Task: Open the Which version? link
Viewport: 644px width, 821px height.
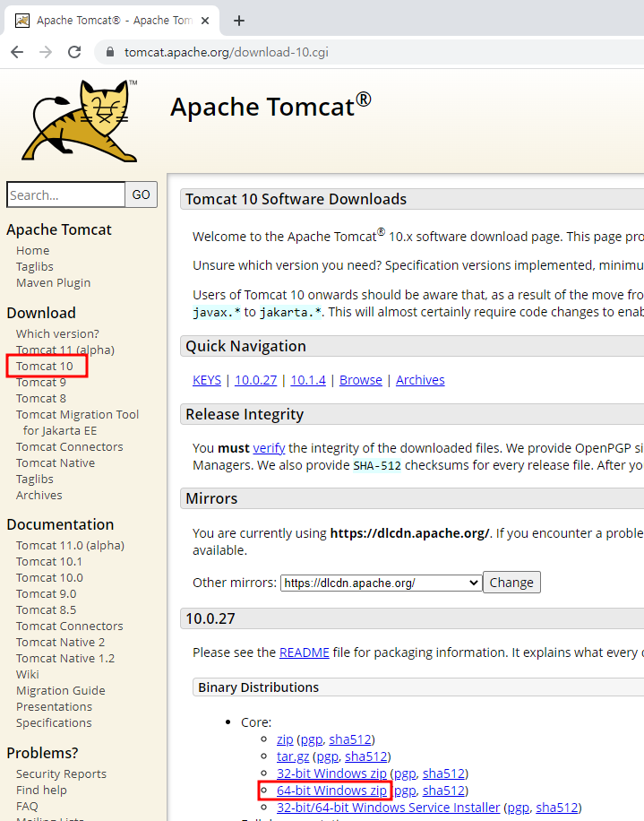Action: 57,333
